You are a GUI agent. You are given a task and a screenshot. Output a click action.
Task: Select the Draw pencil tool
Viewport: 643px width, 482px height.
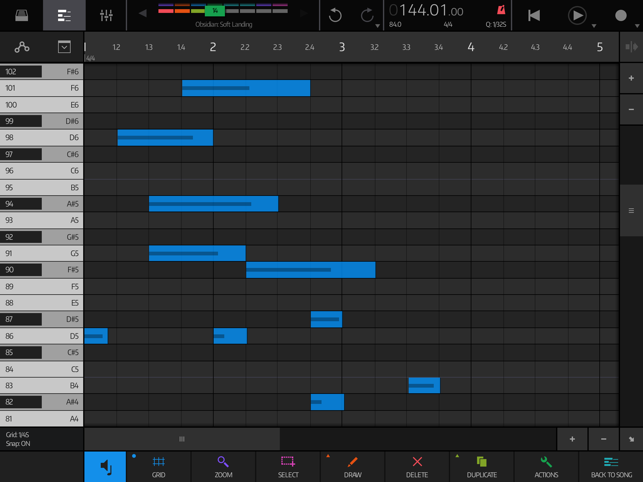(x=352, y=466)
